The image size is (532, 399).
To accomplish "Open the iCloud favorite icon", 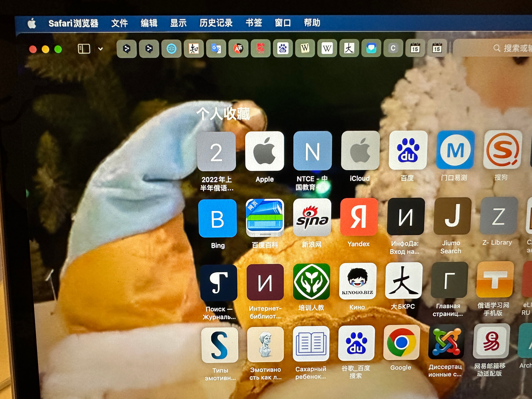I will [x=360, y=150].
